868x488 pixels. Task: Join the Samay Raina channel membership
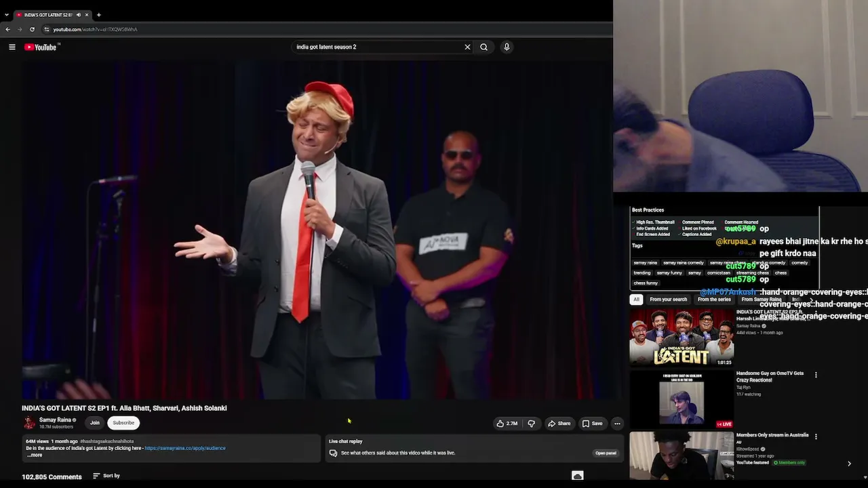[95, 423]
